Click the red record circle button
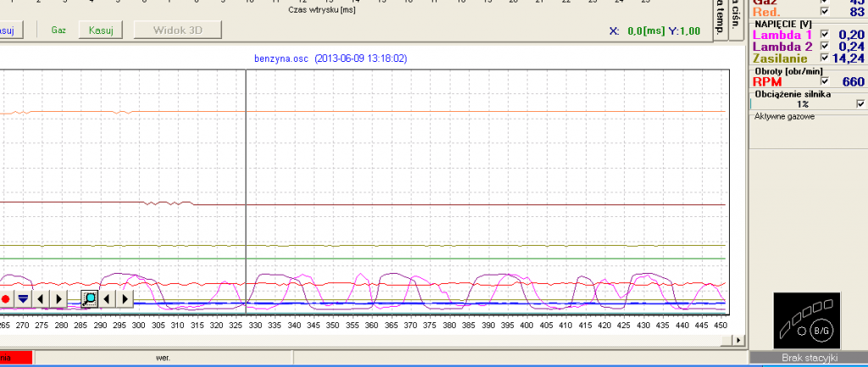 point(6,298)
